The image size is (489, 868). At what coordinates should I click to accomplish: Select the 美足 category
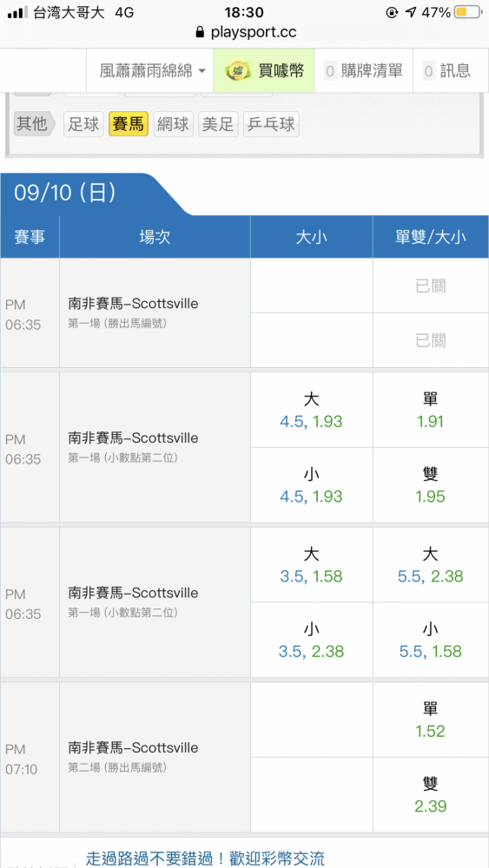tap(218, 124)
